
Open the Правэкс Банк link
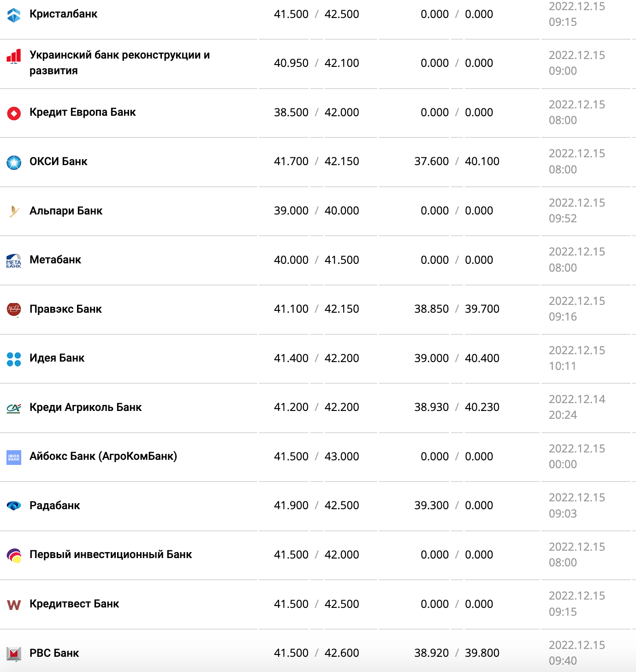tap(65, 309)
